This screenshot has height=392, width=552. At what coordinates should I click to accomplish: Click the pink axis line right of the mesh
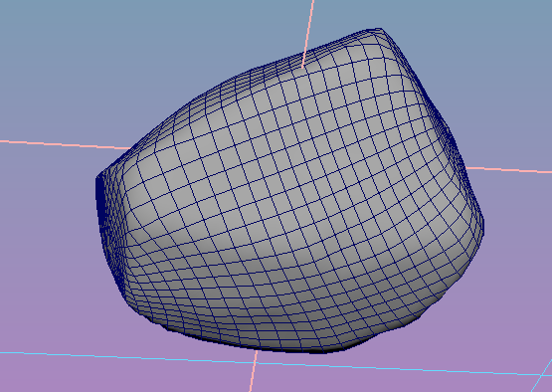(508, 170)
